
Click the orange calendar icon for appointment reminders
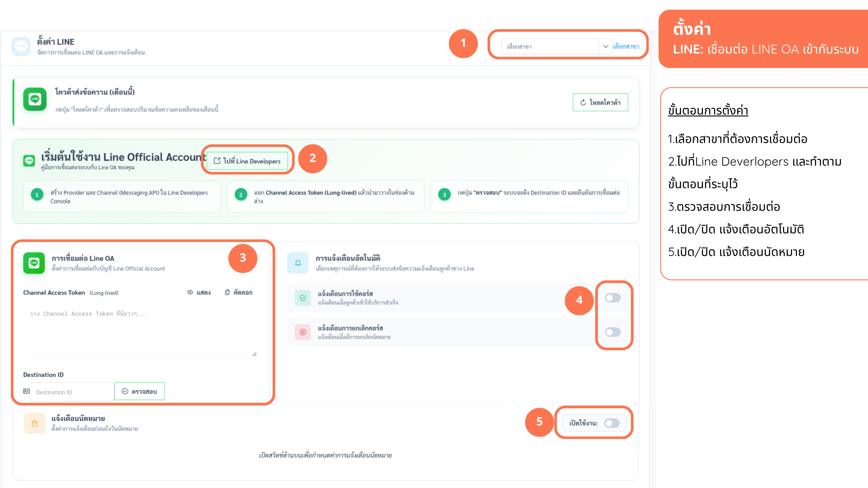[x=34, y=423]
